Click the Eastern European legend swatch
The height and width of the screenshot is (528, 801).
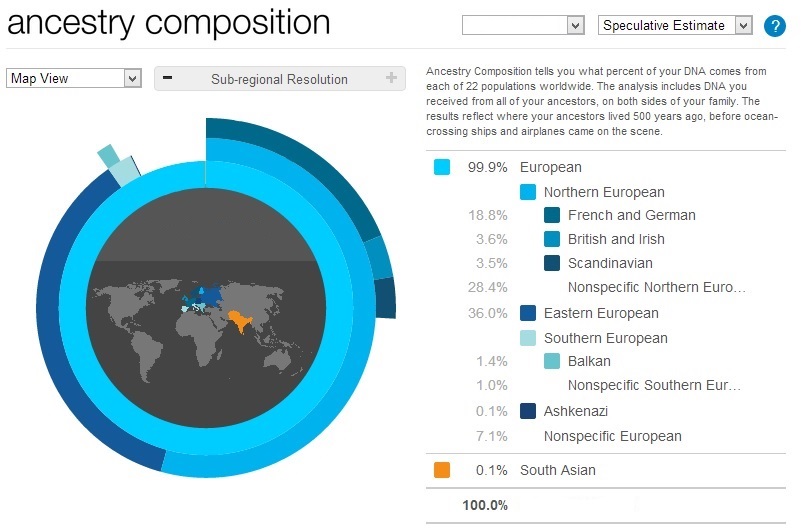pos(528,313)
